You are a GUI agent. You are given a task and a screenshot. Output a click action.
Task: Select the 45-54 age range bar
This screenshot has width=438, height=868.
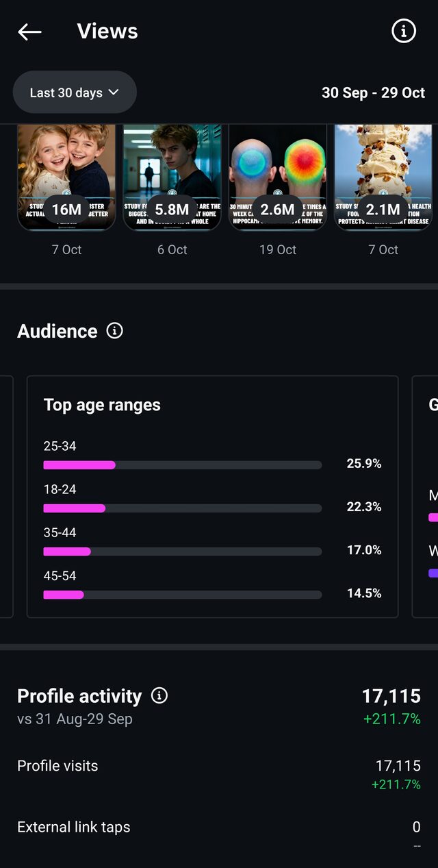tap(183, 595)
